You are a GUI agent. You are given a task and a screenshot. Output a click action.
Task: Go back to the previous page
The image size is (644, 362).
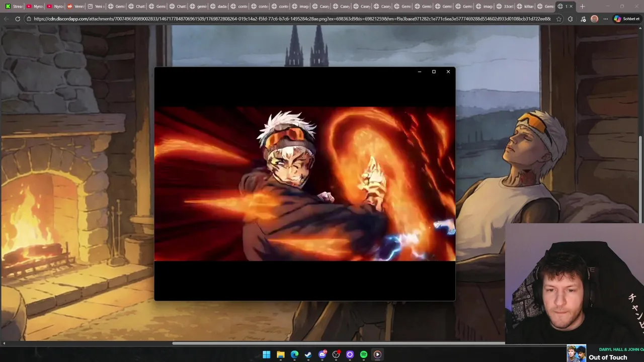(x=6, y=19)
